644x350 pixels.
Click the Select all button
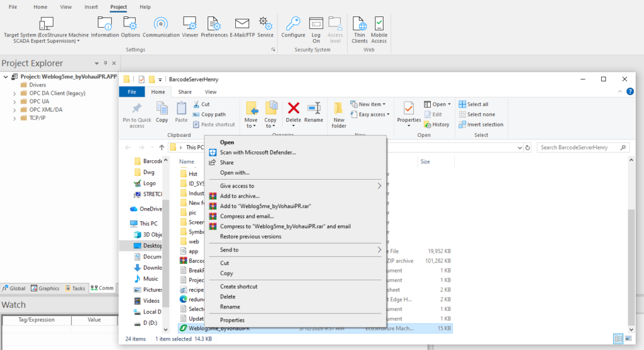(x=477, y=104)
